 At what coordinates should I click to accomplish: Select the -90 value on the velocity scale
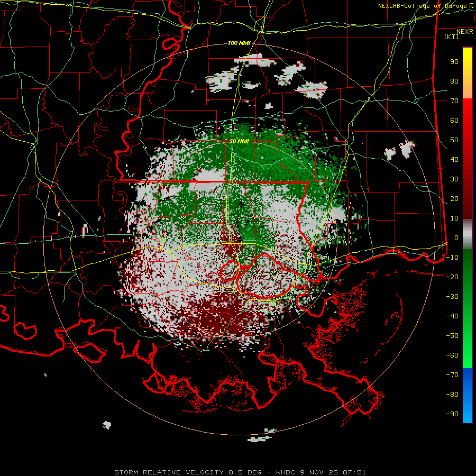452,414
